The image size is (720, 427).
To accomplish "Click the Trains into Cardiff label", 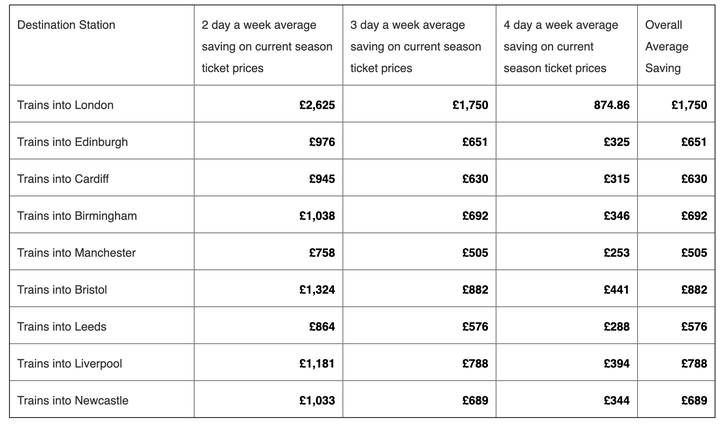I will [x=63, y=179].
